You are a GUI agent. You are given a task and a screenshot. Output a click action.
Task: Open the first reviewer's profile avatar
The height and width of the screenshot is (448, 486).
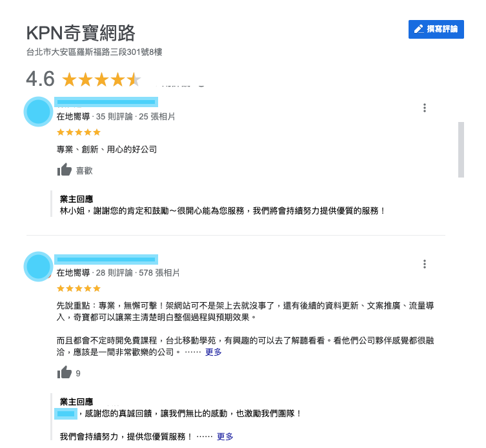[x=39, y=112]
